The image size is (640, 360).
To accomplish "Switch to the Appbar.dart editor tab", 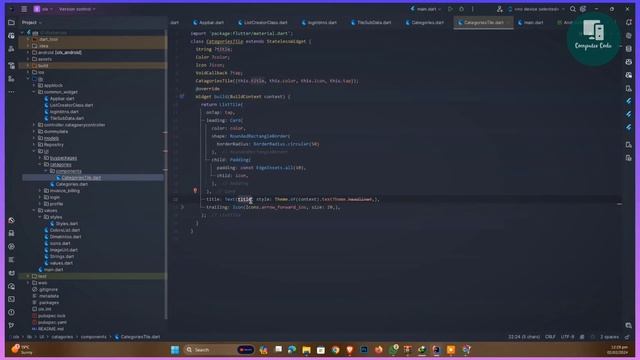I will tap(209, 22).
